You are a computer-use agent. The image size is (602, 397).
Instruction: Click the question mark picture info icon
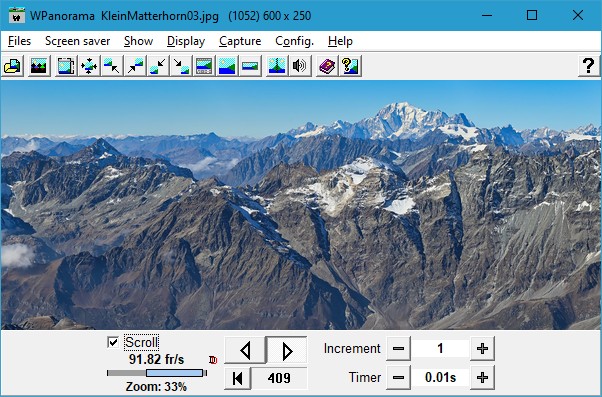pos(350,66)
